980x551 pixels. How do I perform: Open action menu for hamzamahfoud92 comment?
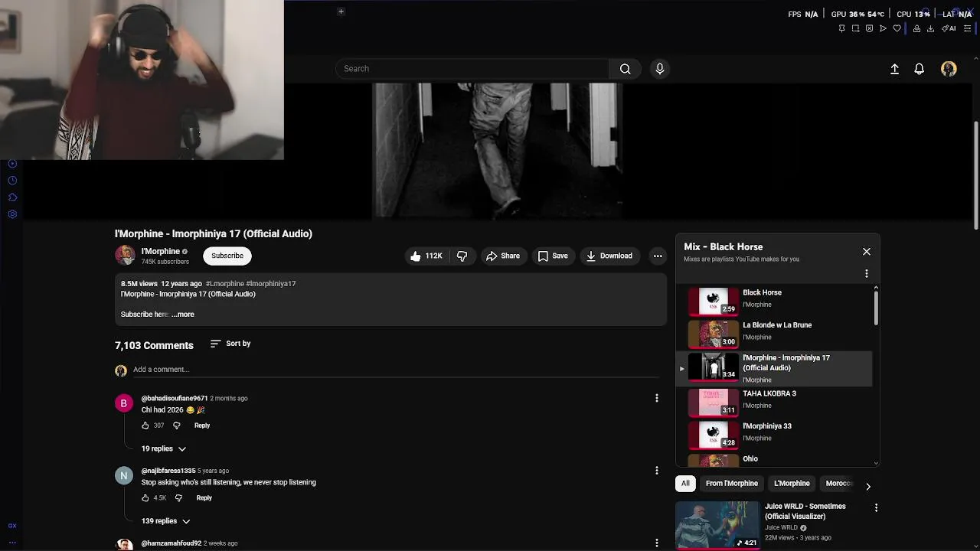pos(656,543)
